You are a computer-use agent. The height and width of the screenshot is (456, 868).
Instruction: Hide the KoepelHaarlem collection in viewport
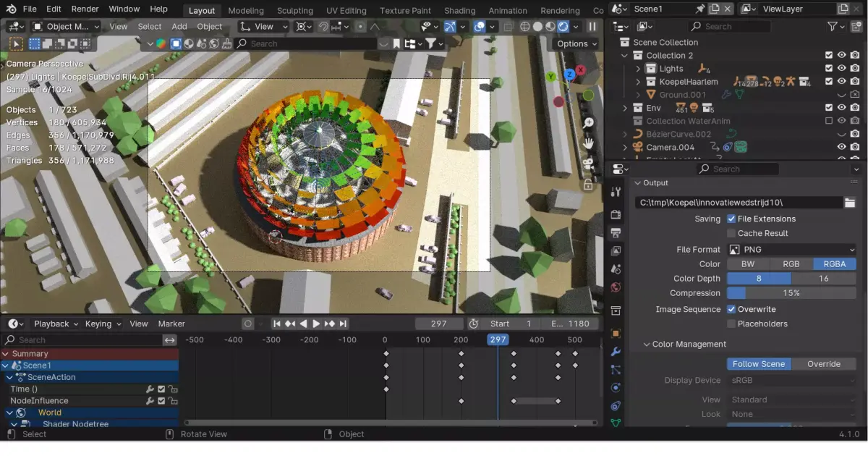click(x=842, y=82)
